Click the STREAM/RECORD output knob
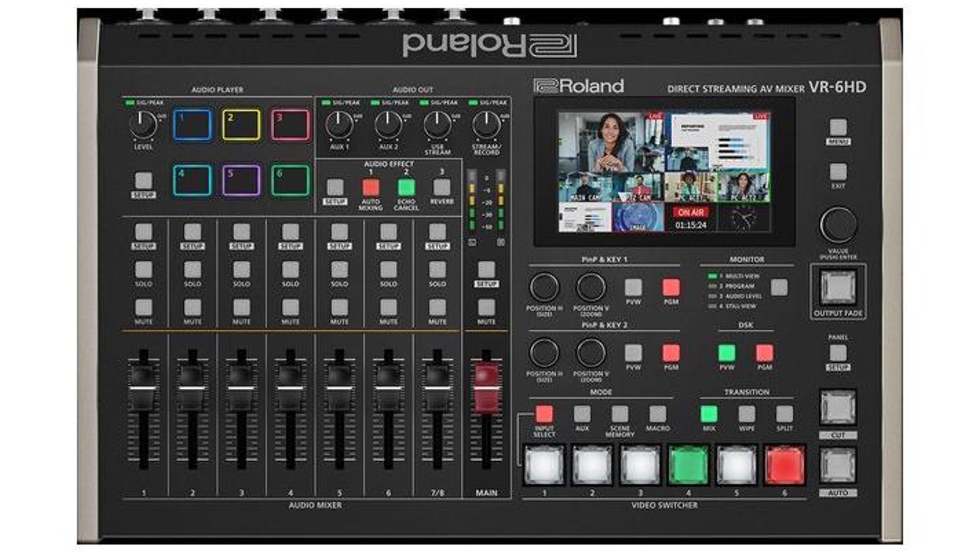The height and width of the screenshot is (551, 980). [486, 125]
